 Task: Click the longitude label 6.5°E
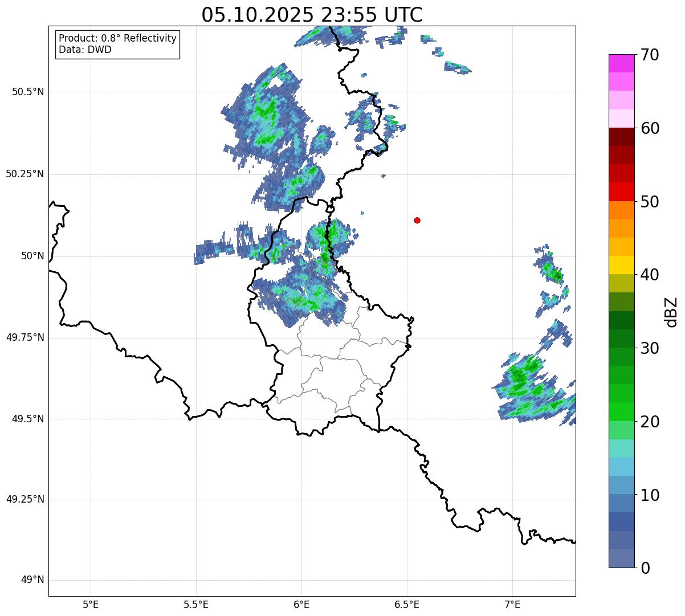point(407,605)
